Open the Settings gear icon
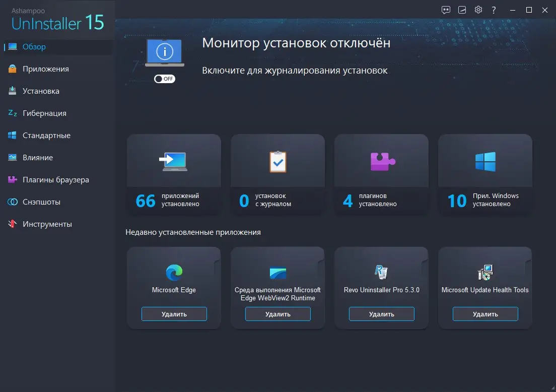The height and width of the screenshot is (392, 556). (x=478, y=10)
